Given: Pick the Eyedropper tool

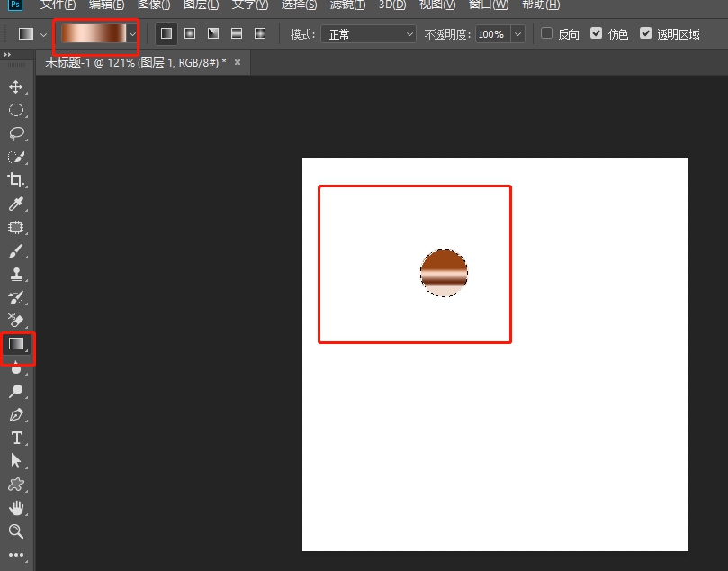Looking at the screenshot, I should click(16, 204).
